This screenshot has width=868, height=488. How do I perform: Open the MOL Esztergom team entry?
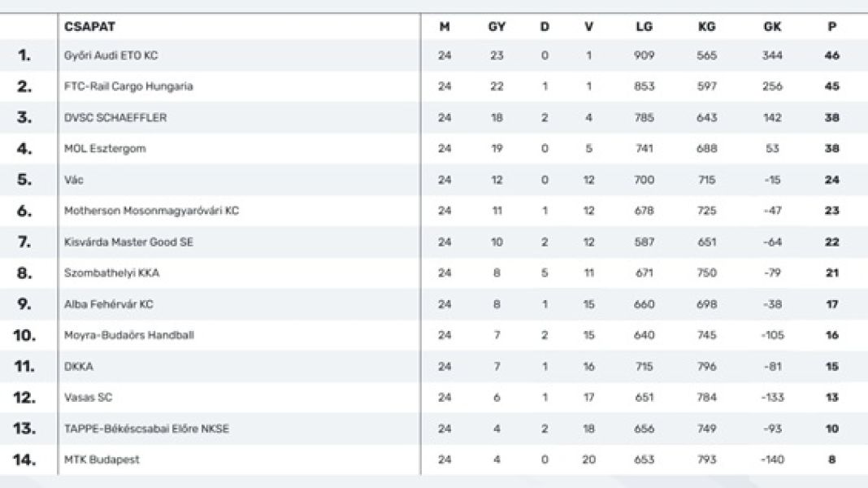[x=105, y=149]
